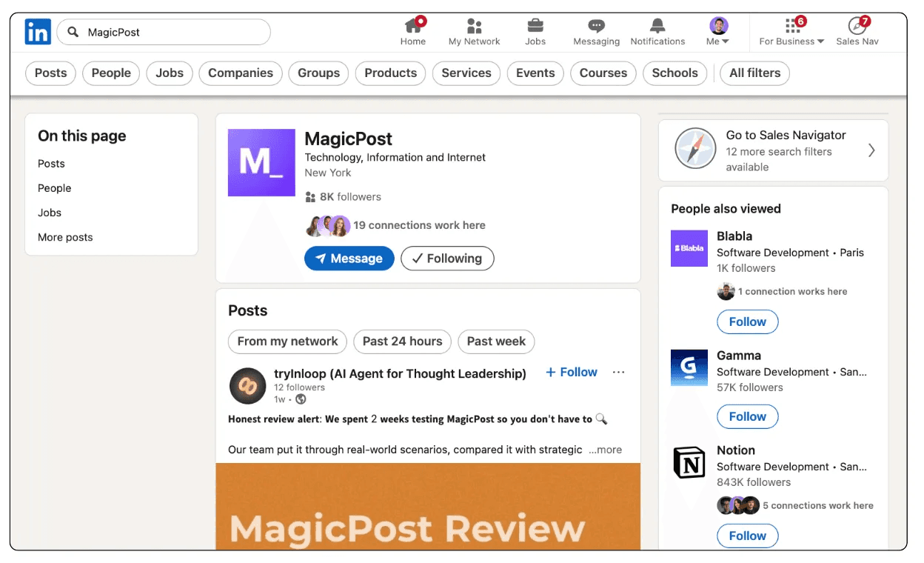Click the Notion connections avatars
Viewport: 924px width, 563px height.
738,505
